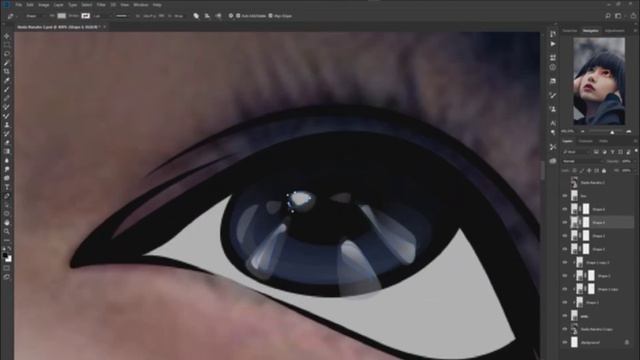Select the Move tool

[7, 36]
